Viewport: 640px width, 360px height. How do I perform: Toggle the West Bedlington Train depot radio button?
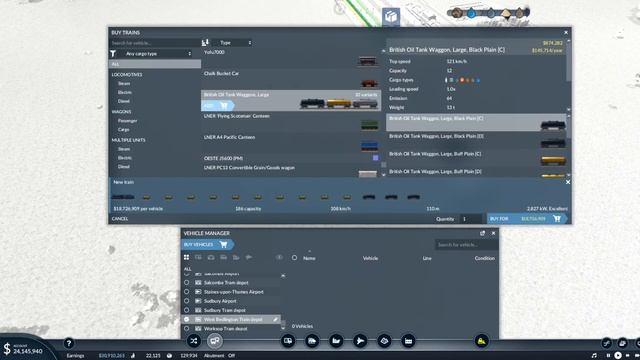point(187,319)
